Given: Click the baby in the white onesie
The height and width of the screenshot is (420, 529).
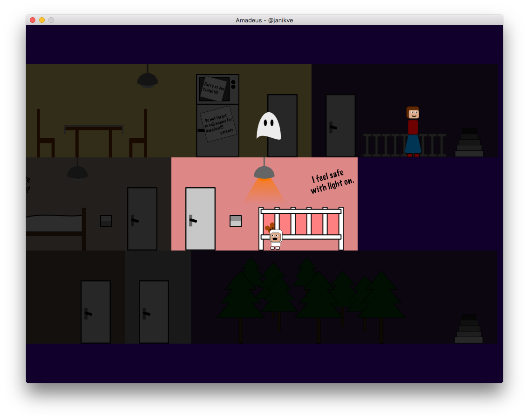Looking at the screenshot, I should (275, 239).
